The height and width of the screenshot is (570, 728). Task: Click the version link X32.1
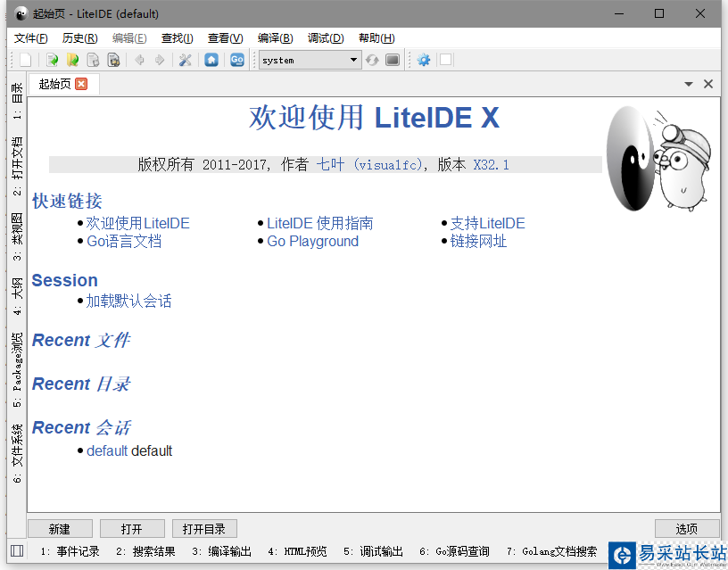click(492, 164)
